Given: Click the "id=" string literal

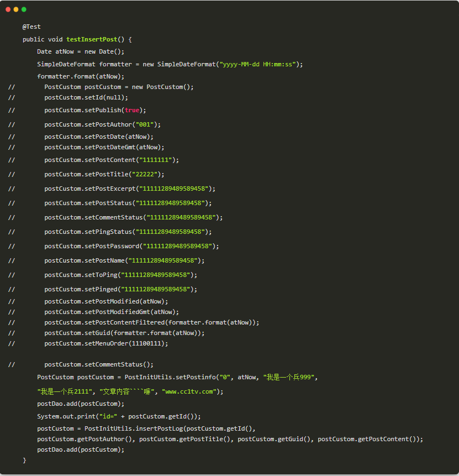Looking at the screenshot, I should pyautogui.click(x=108, y=416).
